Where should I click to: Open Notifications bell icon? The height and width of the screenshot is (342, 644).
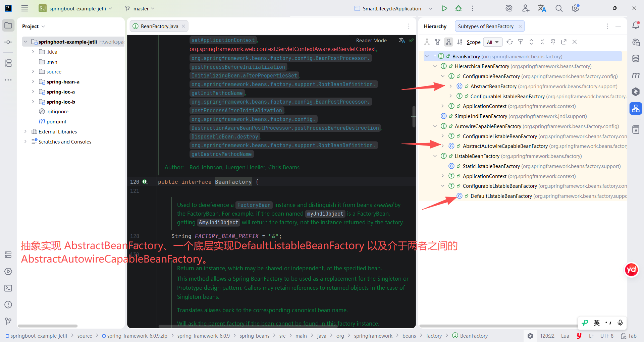636,25
